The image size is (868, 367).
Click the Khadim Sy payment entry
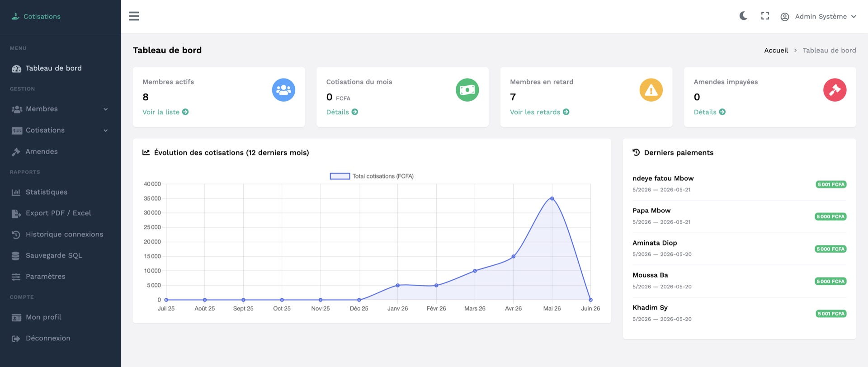pyautogui.click(x=739, y=313)
